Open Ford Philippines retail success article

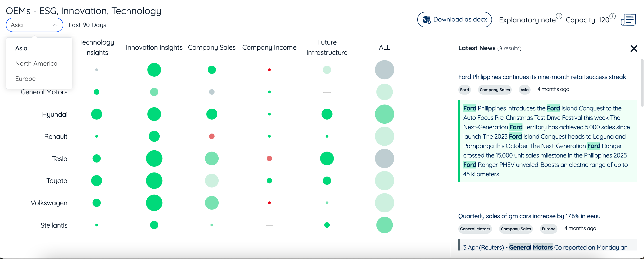click(x=542, y=77)
